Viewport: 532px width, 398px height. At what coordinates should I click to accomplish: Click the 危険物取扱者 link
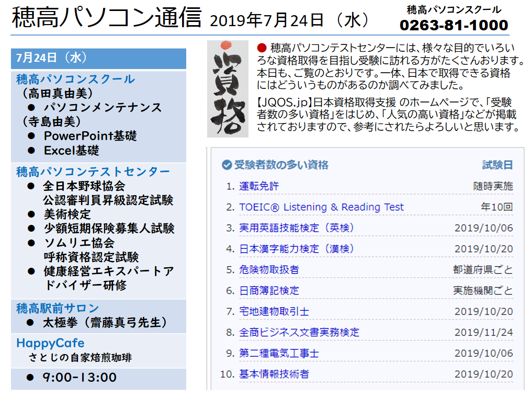click(269, 270)
